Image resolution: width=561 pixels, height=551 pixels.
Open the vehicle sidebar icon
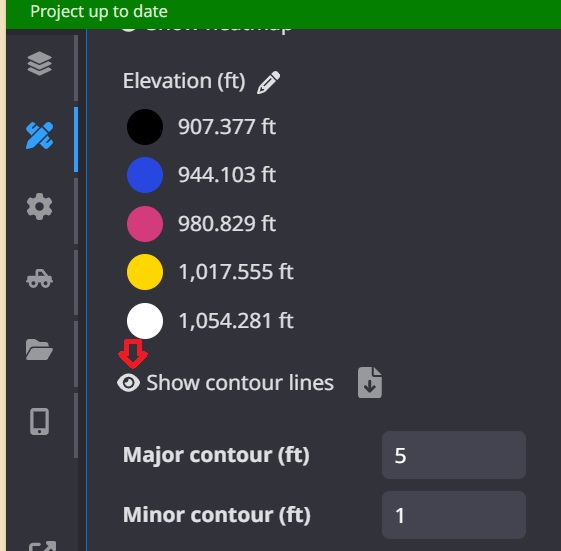(x=39, y=278)
